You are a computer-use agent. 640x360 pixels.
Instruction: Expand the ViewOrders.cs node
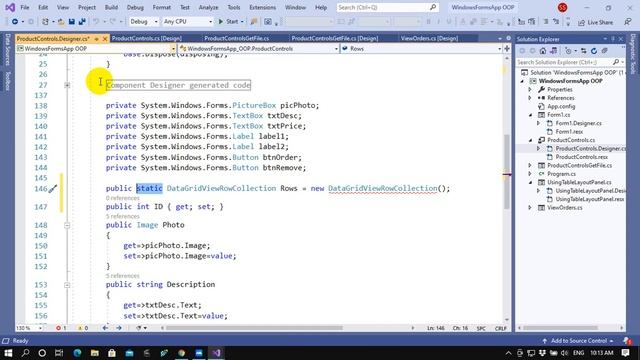(x=530, y=208)
